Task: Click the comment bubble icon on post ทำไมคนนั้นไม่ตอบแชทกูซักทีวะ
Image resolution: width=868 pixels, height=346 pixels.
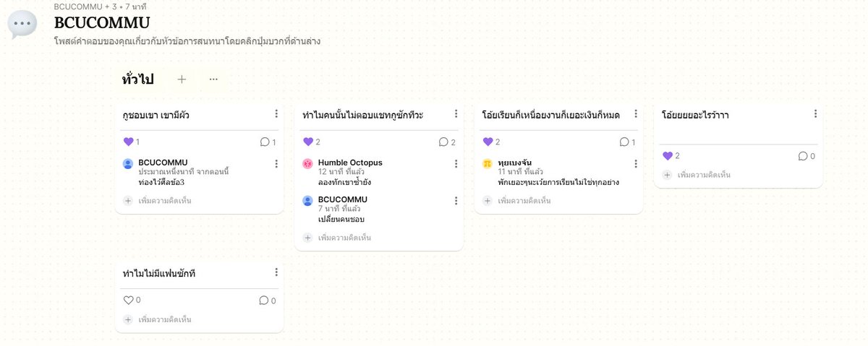Action: (444, 142)
